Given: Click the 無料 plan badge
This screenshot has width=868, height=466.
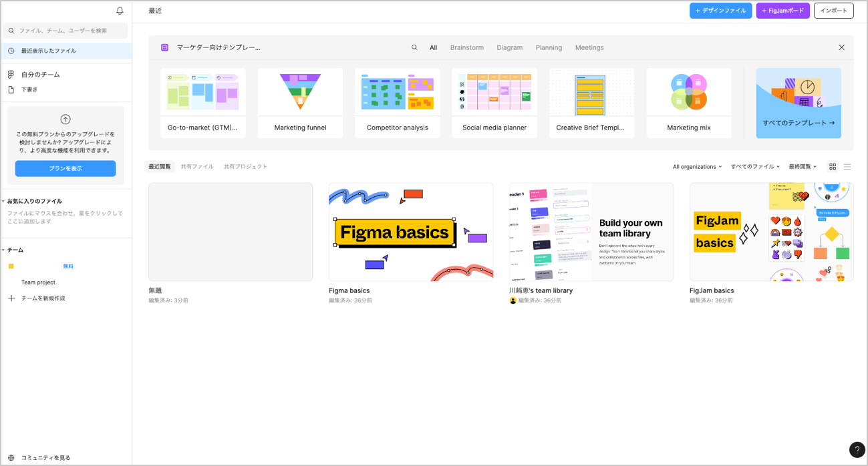Looking at the screenshot, I should point(68,266).
